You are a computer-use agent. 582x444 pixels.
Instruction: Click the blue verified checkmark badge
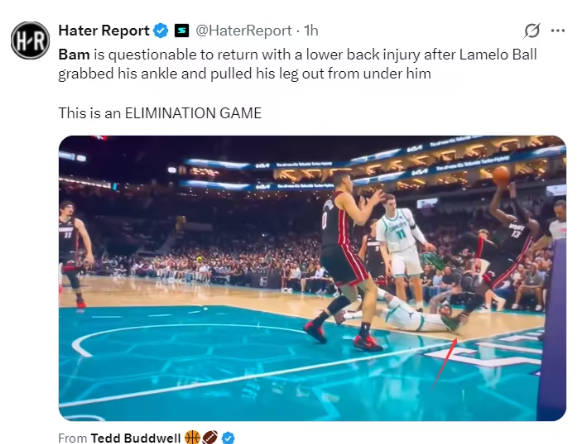pos(161,31)
